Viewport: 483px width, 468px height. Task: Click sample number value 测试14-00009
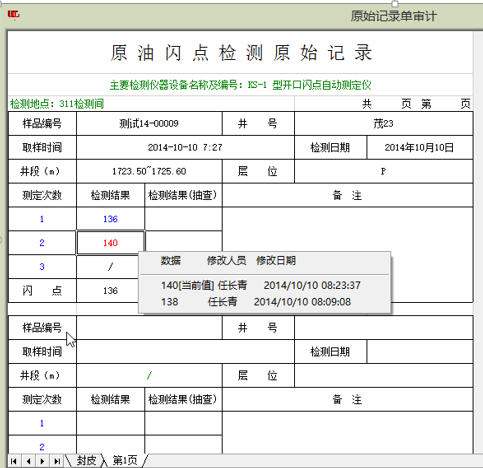click(149, 124)
